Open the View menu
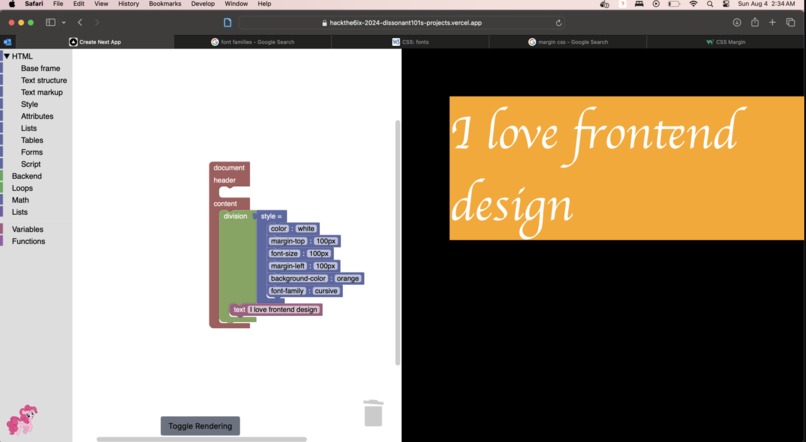This screenshot has width=806, height=442. pos(101,4)
